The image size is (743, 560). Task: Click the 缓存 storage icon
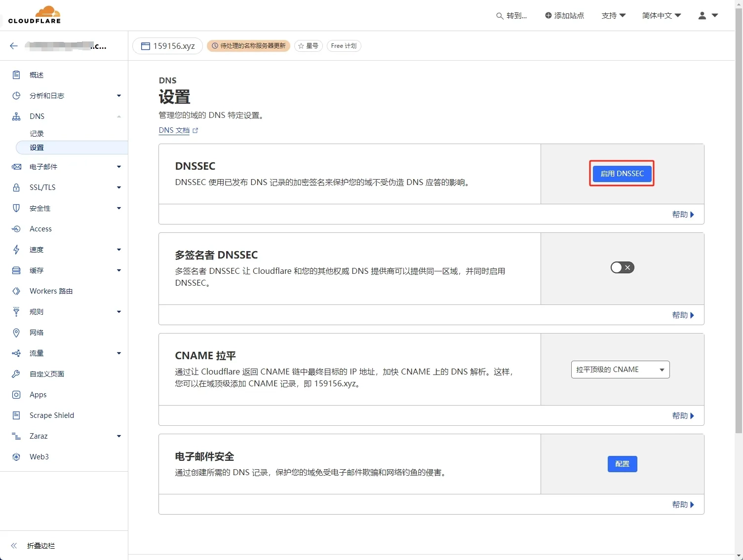pos(16,270)
